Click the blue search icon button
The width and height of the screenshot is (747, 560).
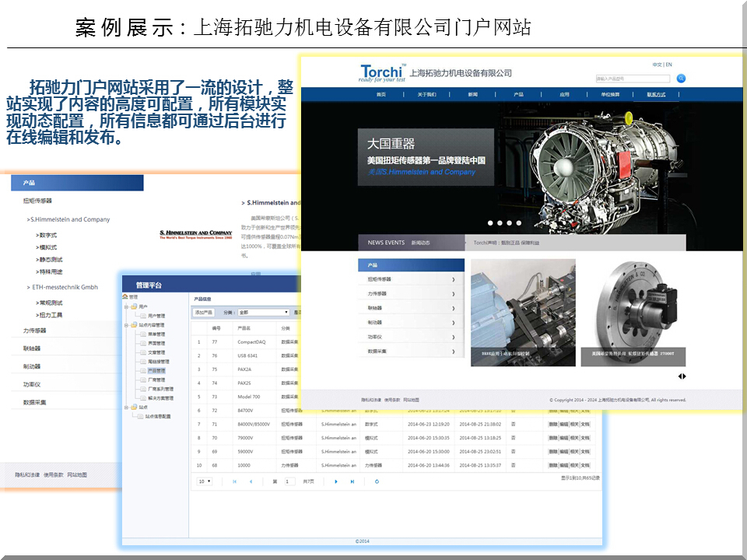click(x=681, y=79)
